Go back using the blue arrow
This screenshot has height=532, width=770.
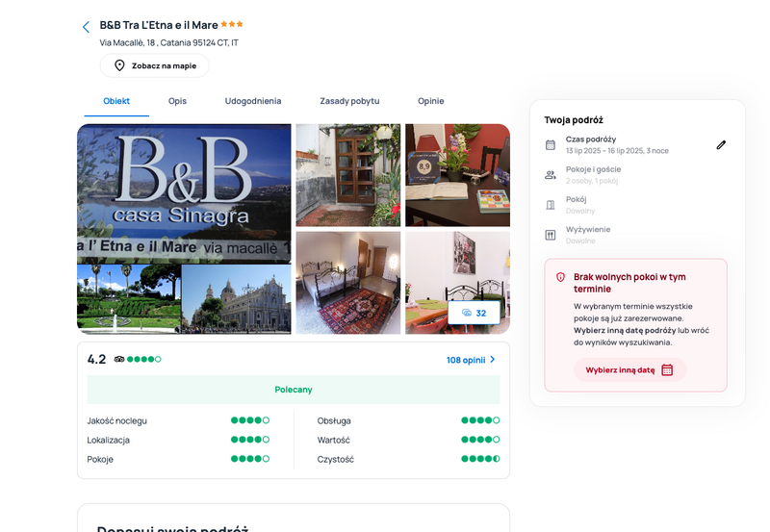coord(86,27)
